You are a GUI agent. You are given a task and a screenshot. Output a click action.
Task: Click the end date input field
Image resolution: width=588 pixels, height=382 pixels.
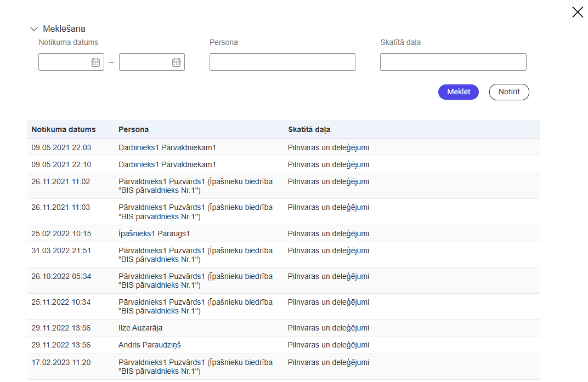tap(145, 62)
